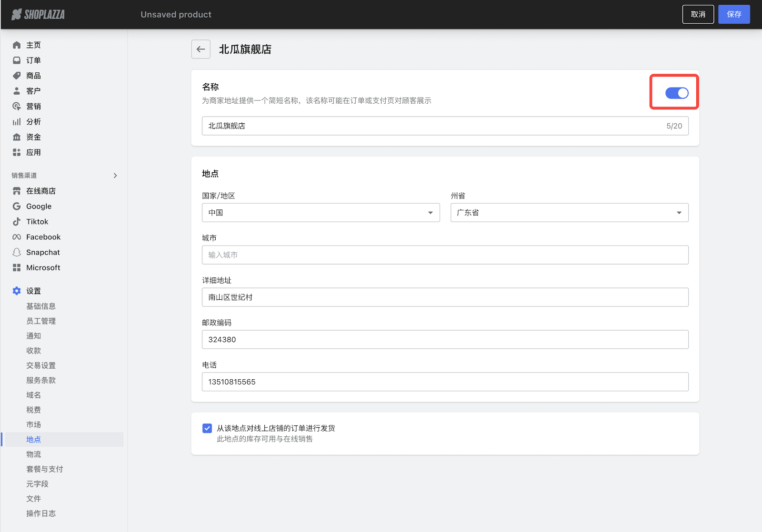Click the Shoplazza logo
762x532 pixels.
click(x=38, y=14)
